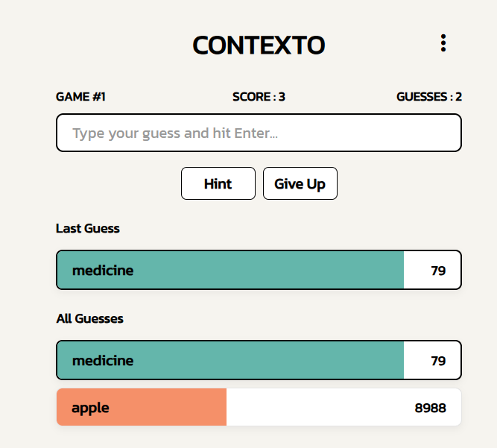Click the GAME #1 label
Image resolution: width=497 pixels, height=448 pixels.
[x=80, y=97]
